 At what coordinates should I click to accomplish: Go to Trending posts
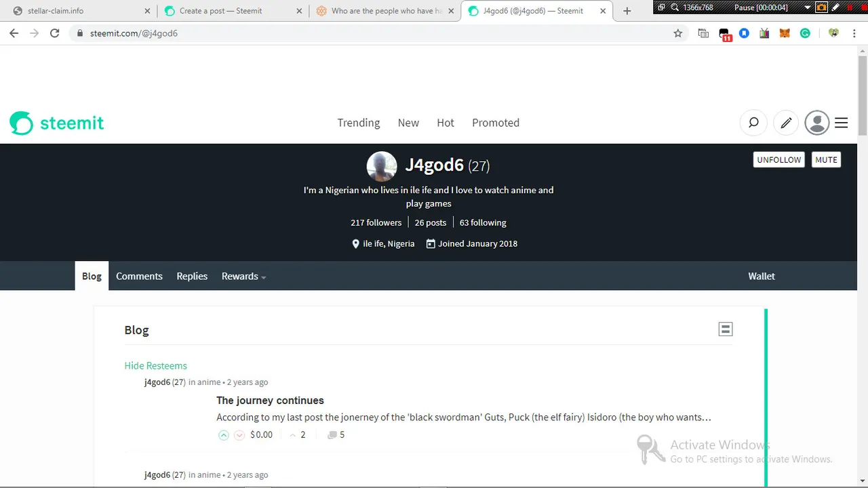pyautogui.click(x=359, y=123)
